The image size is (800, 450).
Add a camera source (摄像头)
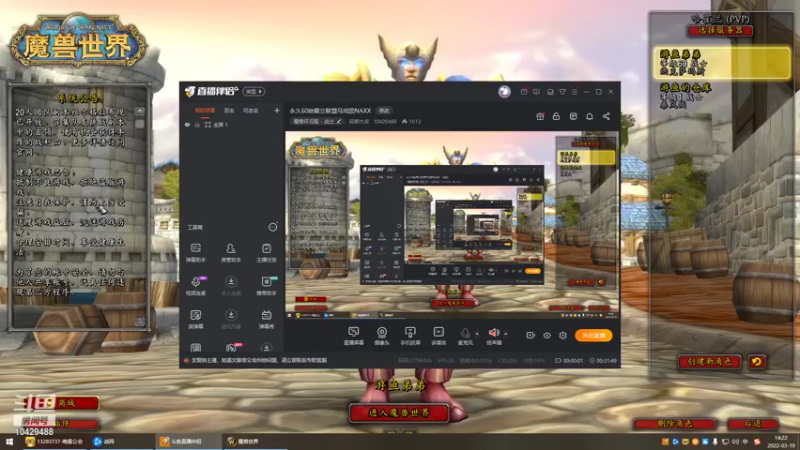tap(382, 336)
